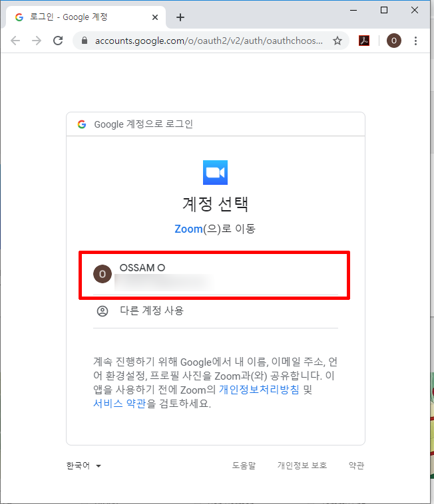
Task: Select 다른 계정 사용 option
Action: coord(215,311)
